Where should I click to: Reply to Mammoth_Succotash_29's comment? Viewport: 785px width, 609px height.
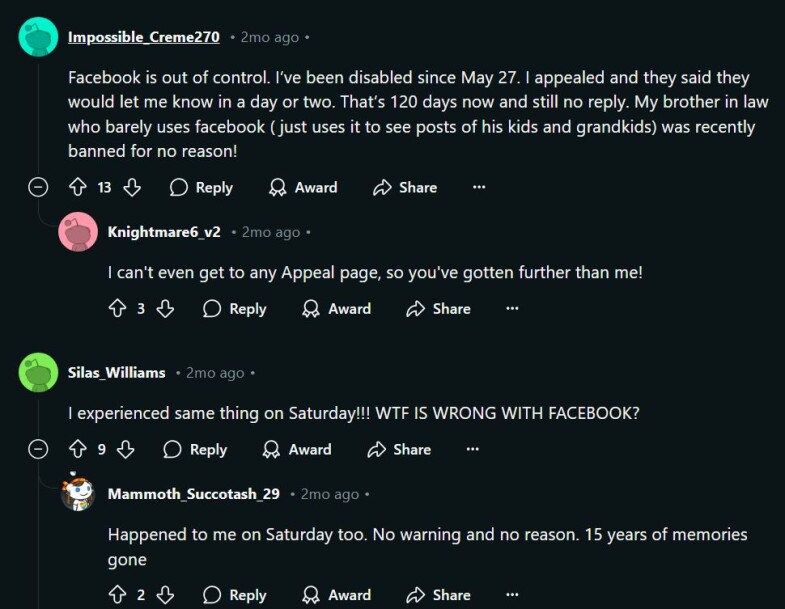click(235, 595)
